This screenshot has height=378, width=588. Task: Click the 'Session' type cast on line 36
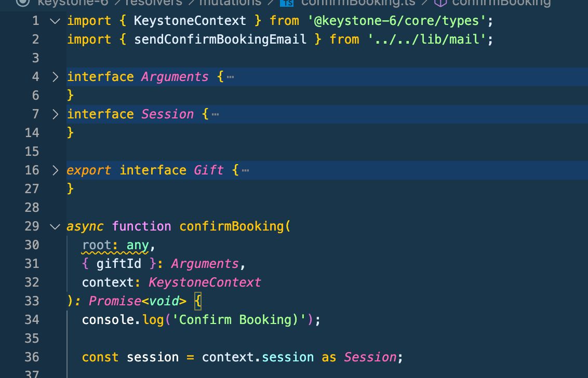click(x=370, y=357)
